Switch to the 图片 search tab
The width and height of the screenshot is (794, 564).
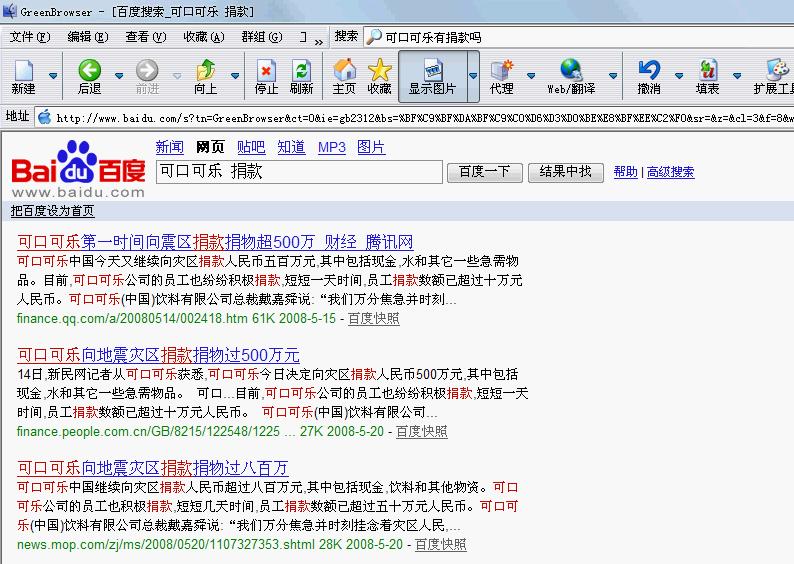point(370,147)
